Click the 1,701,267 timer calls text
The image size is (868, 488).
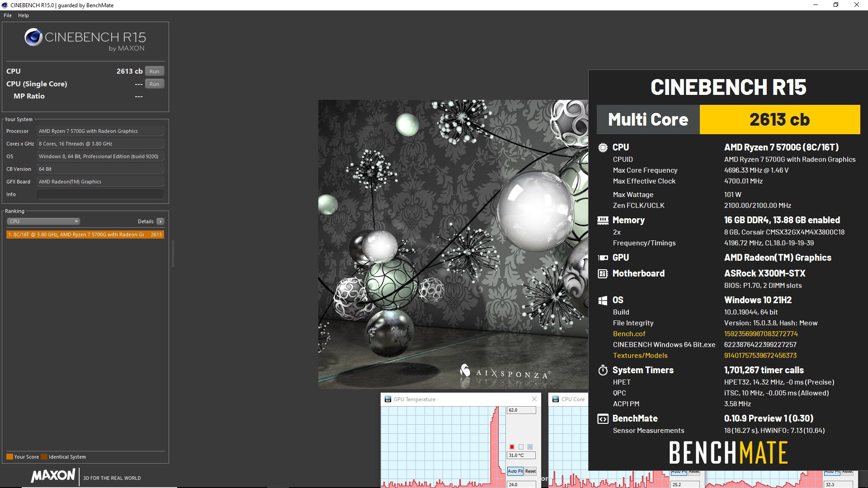pos(764,370)
